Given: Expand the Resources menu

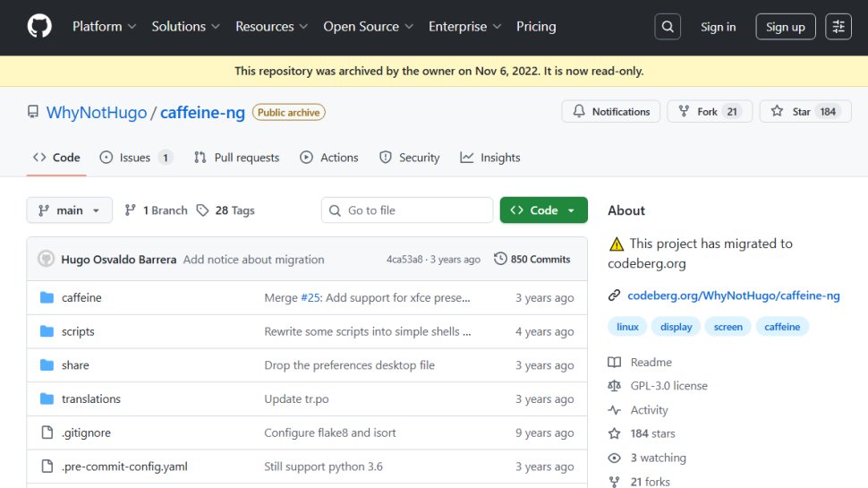Looking at the screenshot, I should [271, 27].
